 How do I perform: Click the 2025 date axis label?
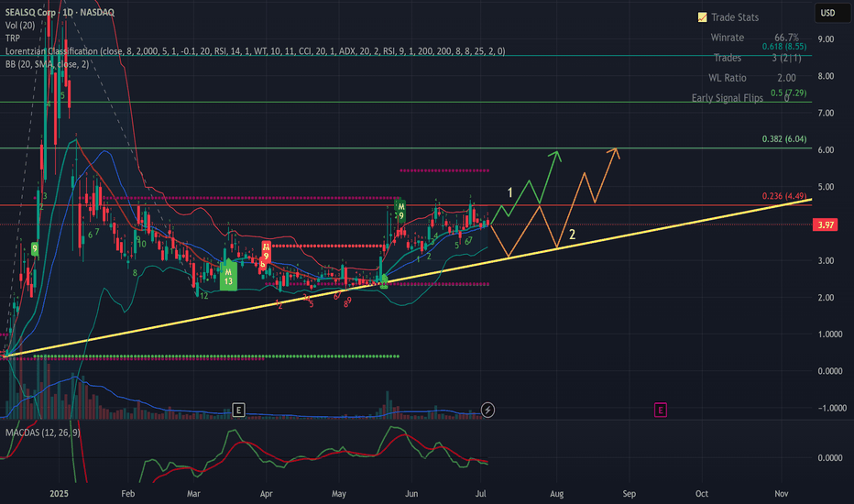(59, 494)
